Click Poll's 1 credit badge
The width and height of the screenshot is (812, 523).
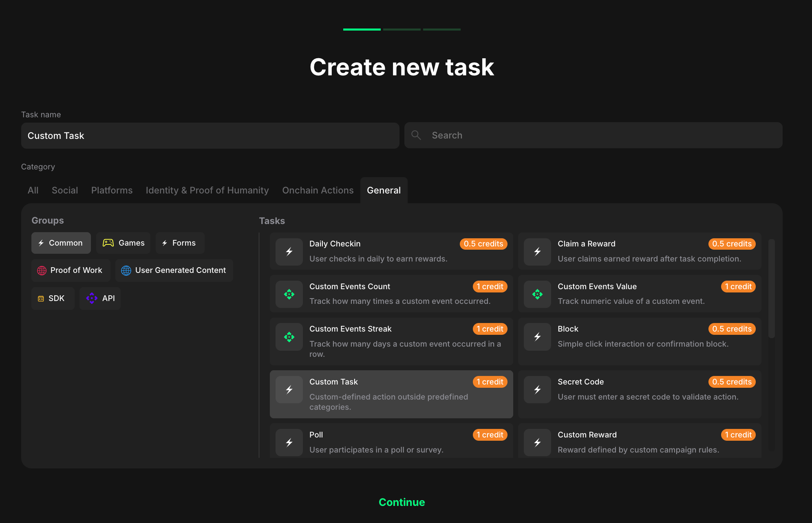[x=490, y=435]
